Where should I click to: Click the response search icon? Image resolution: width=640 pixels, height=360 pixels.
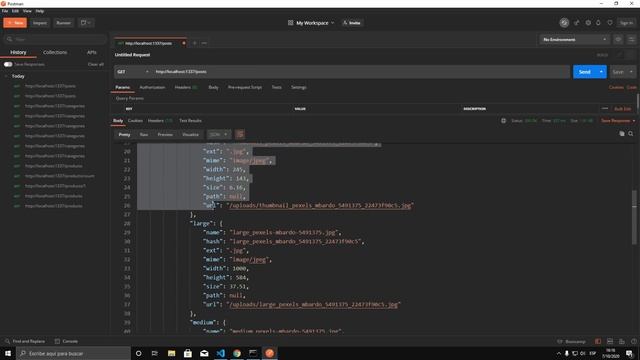(x=631, y=134)
